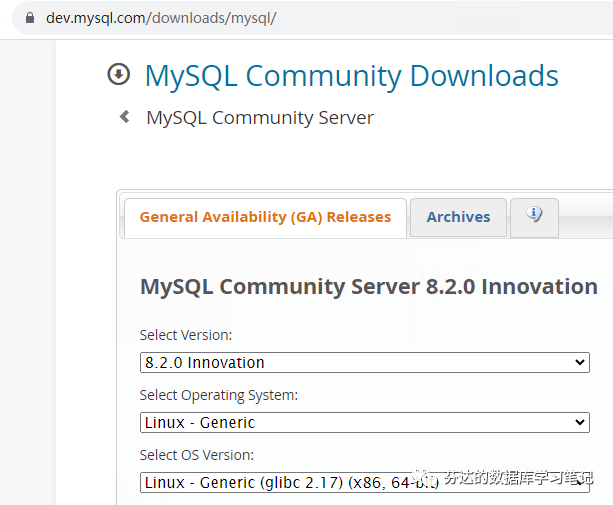This screenshot has height=505, width=613.
Task: Click the lock icon in address bar
Action: tap(28, 18)
